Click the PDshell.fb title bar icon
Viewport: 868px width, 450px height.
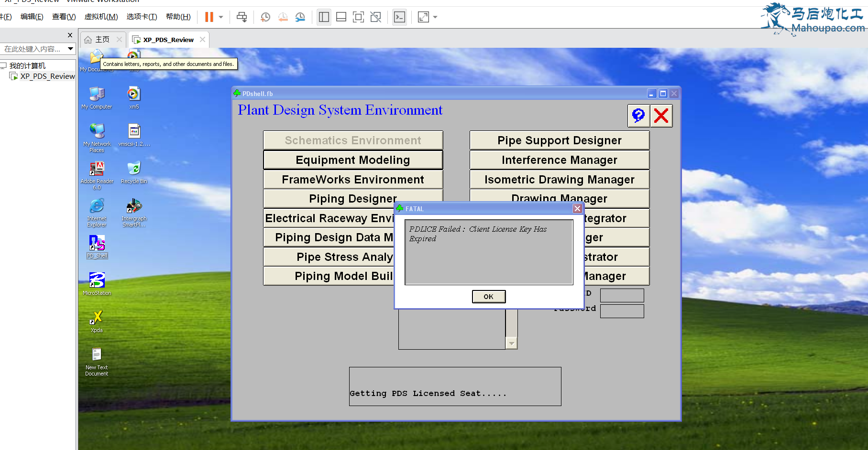click(237, 94)
